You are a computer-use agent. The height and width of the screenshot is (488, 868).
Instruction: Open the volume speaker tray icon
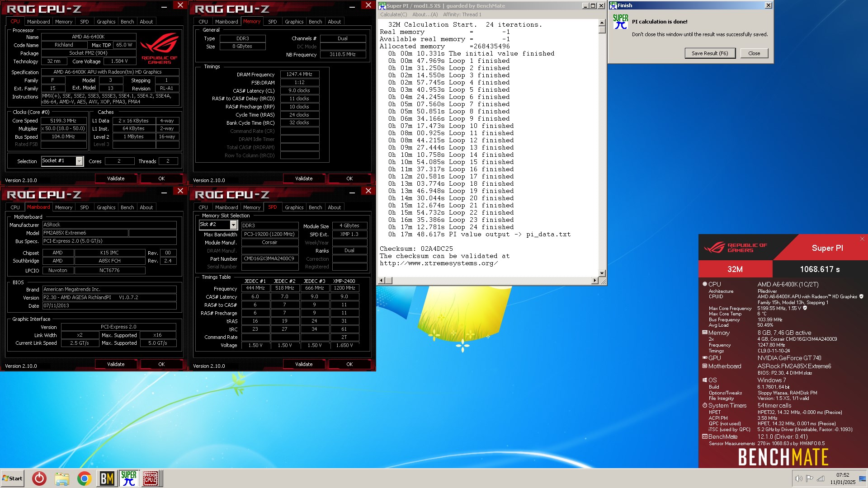pyautogui.click(x=798, y=479)
